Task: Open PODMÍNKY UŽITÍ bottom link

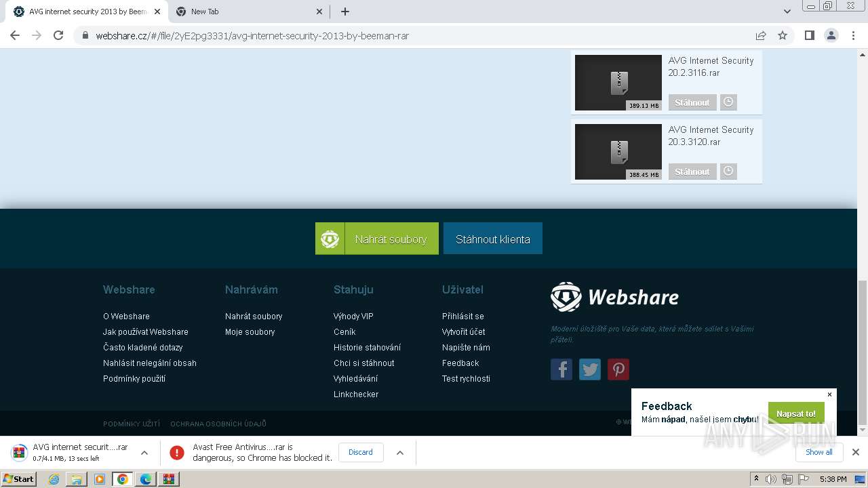Action: point(132,424)
